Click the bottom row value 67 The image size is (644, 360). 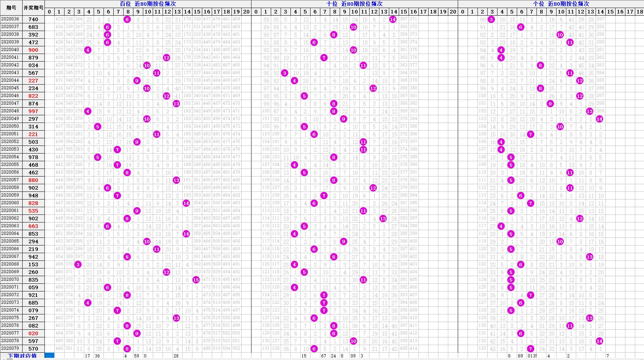[324, 356]
